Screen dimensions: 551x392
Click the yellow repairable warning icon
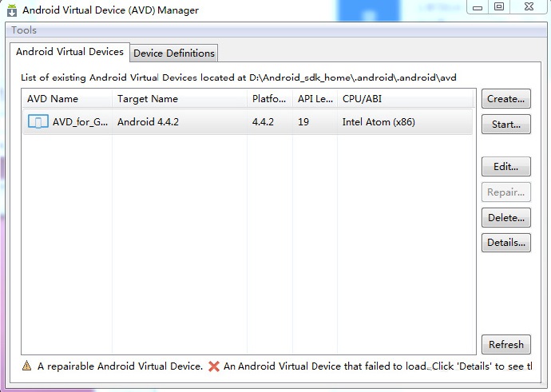tap(26, 366)
